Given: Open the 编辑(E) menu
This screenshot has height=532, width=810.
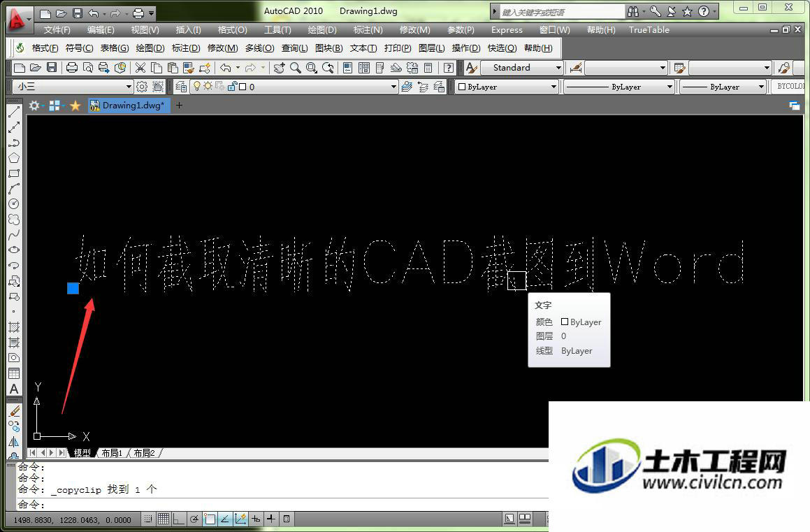Looking at the screenshot, I should coord(101,30).
